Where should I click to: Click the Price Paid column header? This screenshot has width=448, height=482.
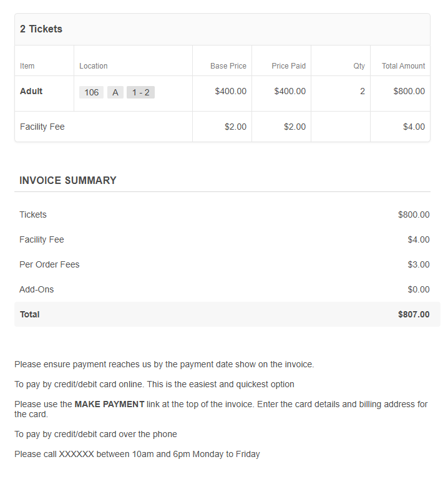click(x=289, y=65)
